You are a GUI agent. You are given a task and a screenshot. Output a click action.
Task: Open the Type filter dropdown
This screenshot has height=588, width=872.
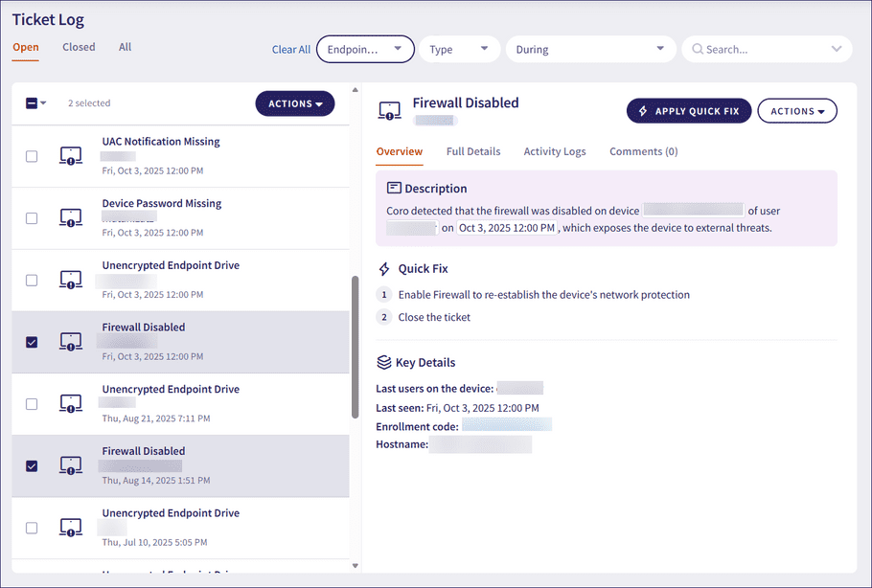point(459,48)
